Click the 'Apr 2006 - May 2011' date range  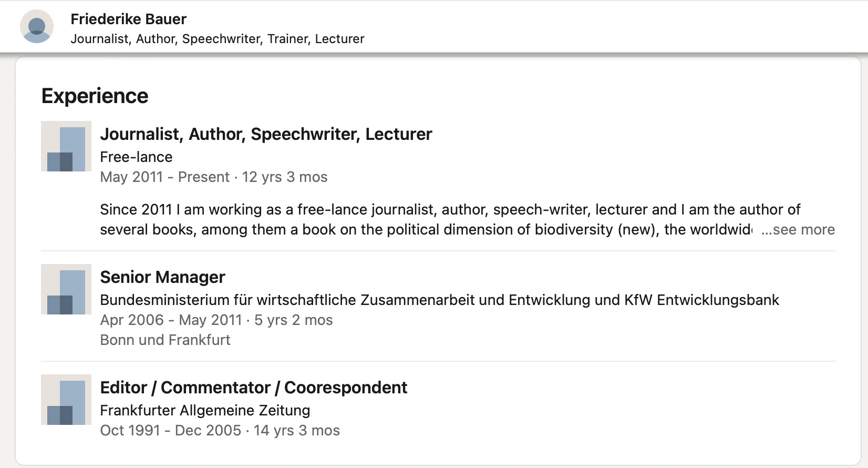[171, 320]
